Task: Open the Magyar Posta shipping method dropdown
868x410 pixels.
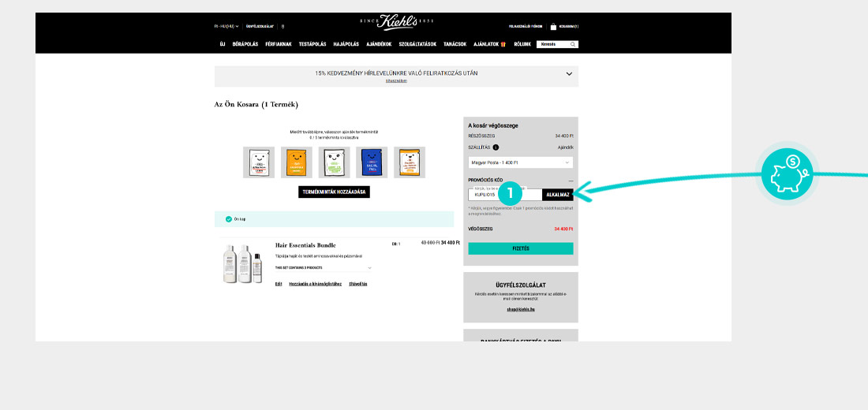Action: point(520,162)
